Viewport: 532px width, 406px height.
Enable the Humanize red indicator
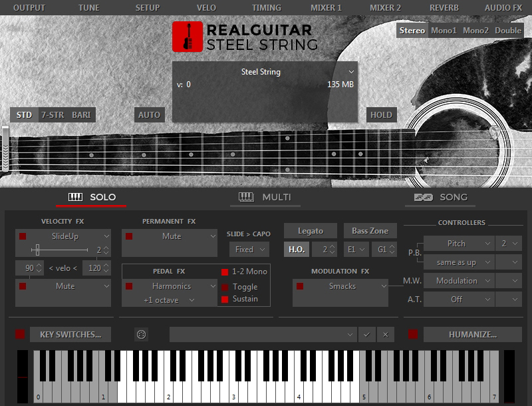click(413, 334)
